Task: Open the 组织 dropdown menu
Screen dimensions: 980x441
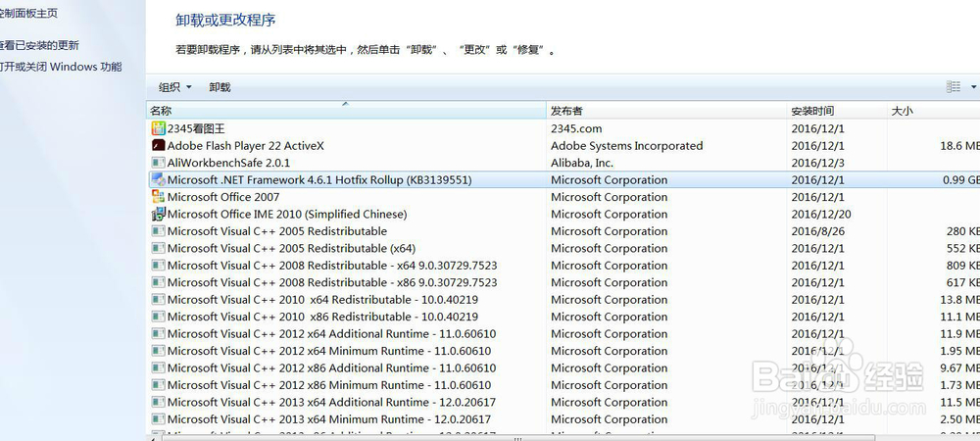Action: (x=175, y=87)
